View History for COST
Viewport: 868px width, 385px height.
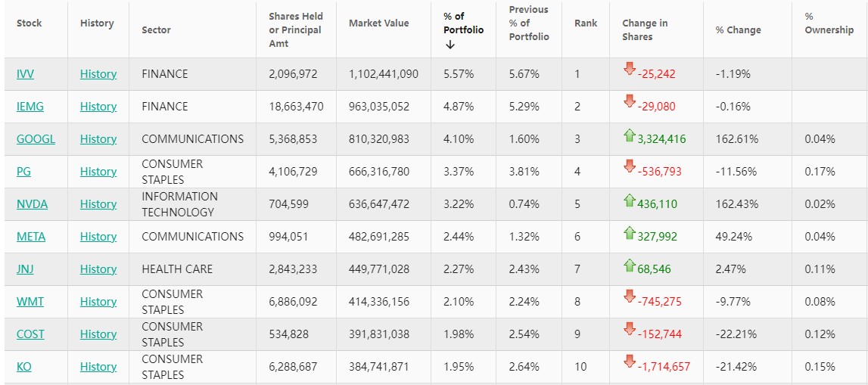pyautogui.click(x=98, y=334)
